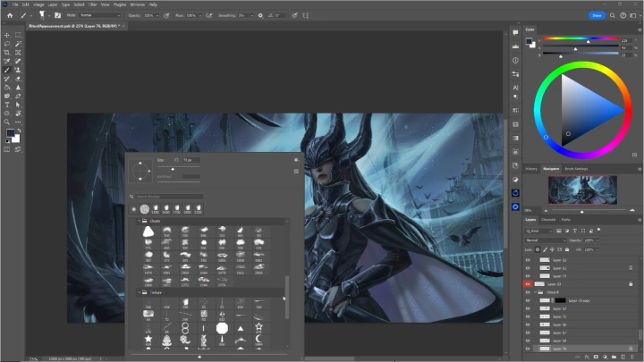Select the Eraser tool
Screen dimensions: 644x362
18,79
